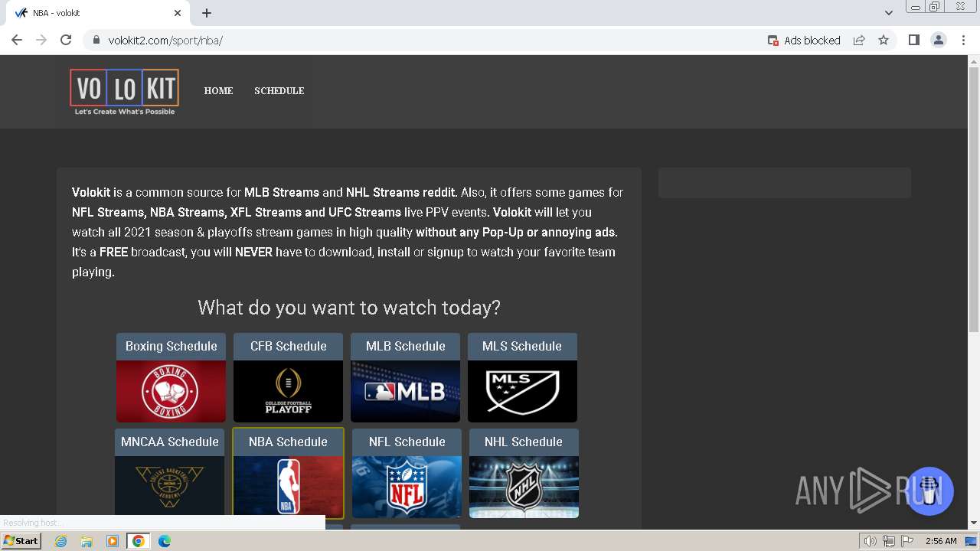Image resolution: width=980 pixels, height=551 pixels.
Task: Click the college basketball academy thumbnail
Action: (x=170, y=485)
